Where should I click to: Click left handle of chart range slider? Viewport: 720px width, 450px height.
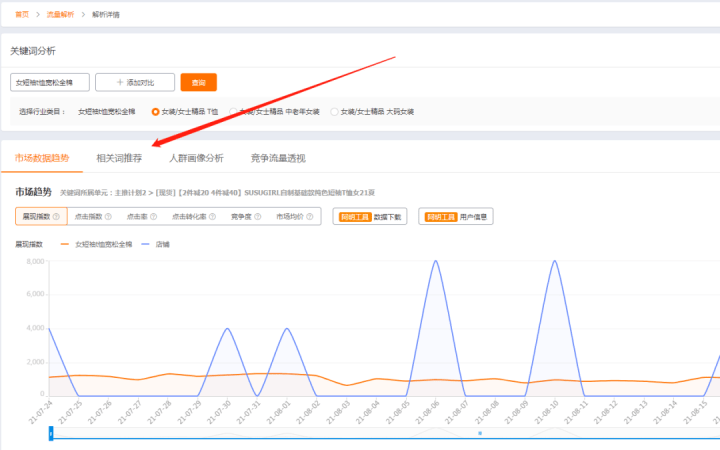pos(51,433)
